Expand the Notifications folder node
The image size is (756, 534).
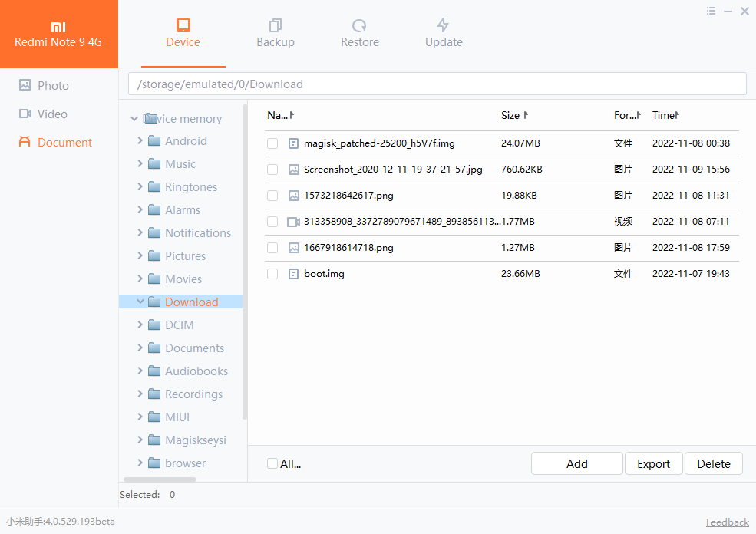[x=140, y=232]
